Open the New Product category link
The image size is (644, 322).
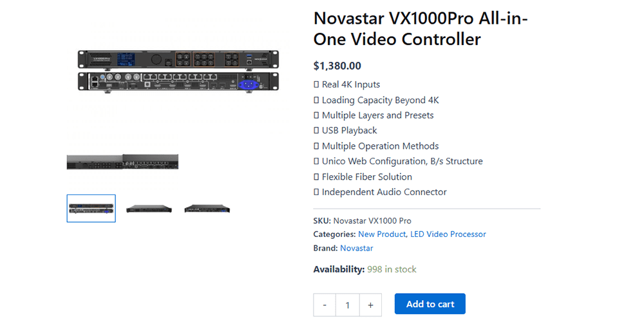coord(382,234)
